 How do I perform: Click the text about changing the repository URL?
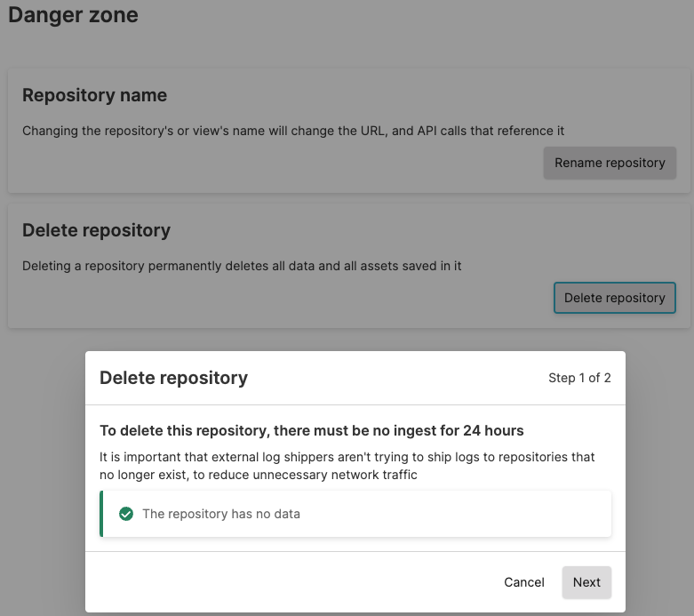click(x=293, y=131)
